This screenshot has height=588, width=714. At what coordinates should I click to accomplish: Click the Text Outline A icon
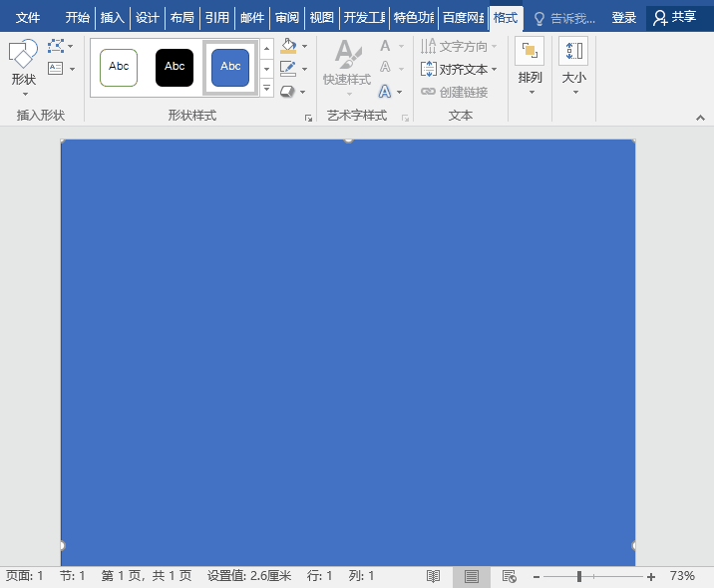pos(385,68)
